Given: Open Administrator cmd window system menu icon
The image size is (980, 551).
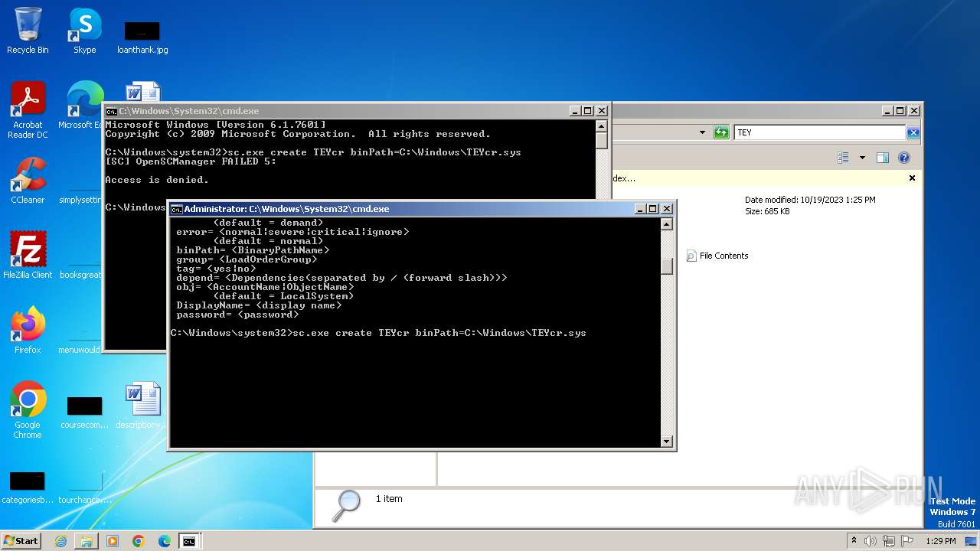Looking at the screenshot, I should 177,209.
